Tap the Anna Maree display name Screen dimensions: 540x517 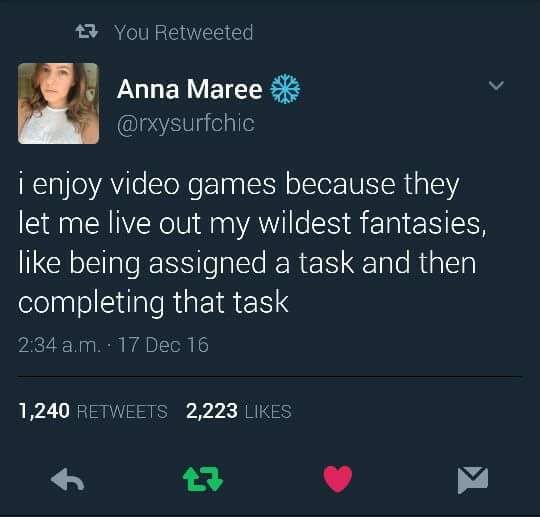click(x=190, y=89)
